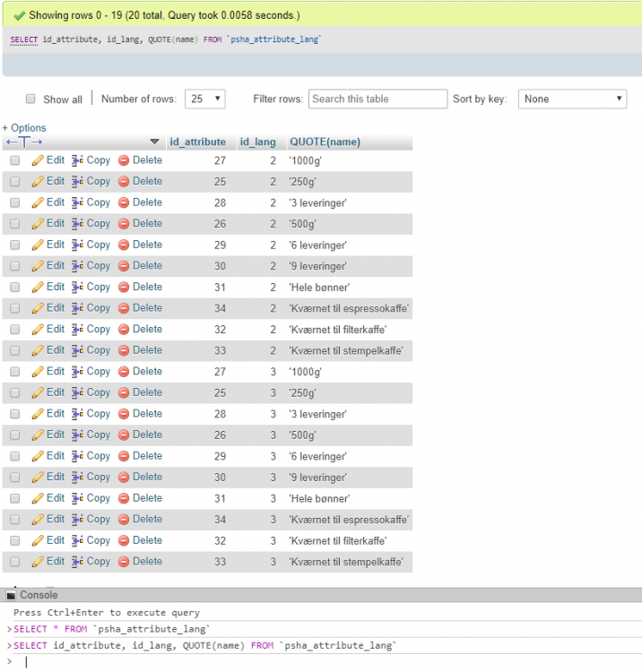This screenshot has height=672, width=642.
Task: Click the copy icon in the '250g' lang 2 row
Action: click(x=78, y=181)
